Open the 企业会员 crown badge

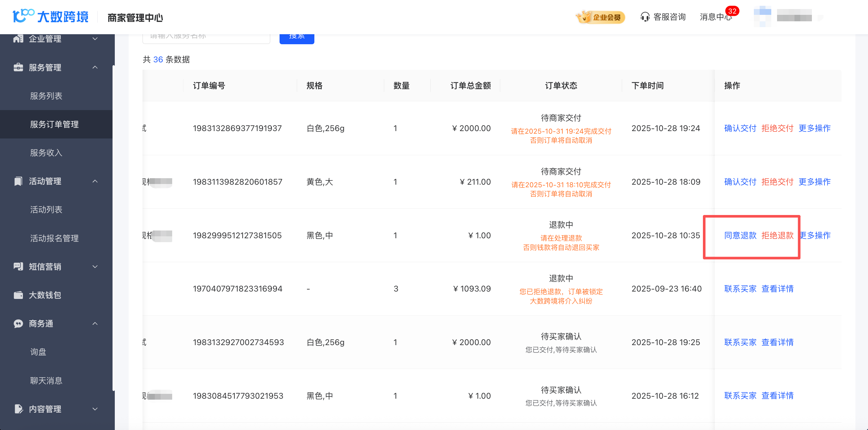tap(600, 17)
